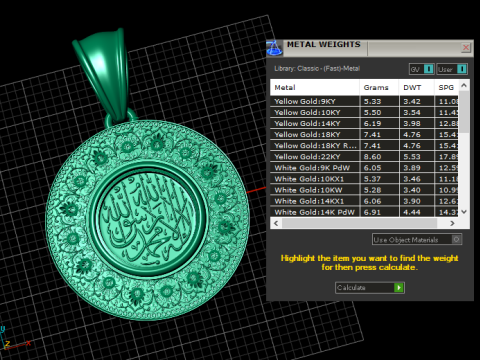480x360 pixels.
Task: Click the SPG column header
Action: coord(446,87)
